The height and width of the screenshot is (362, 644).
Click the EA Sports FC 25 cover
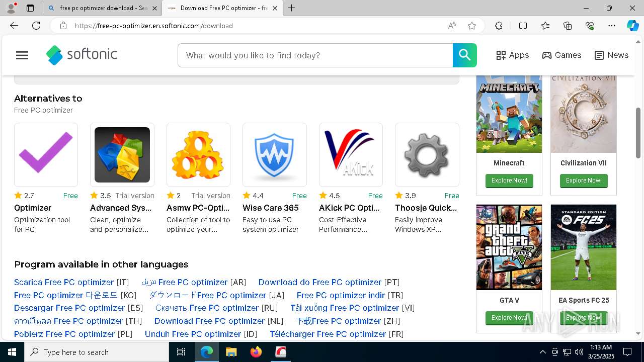point(584,247)
